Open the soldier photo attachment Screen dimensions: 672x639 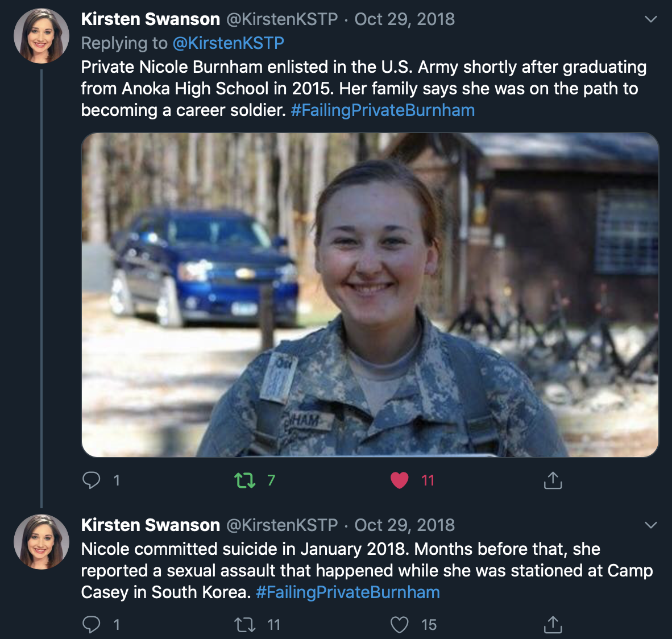(x=370, y=293)
